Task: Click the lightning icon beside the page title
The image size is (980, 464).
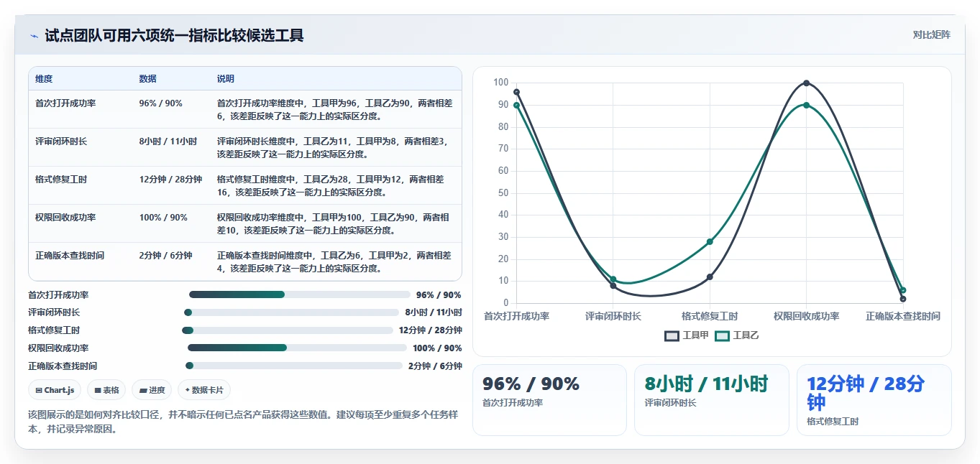Action: 34,36
